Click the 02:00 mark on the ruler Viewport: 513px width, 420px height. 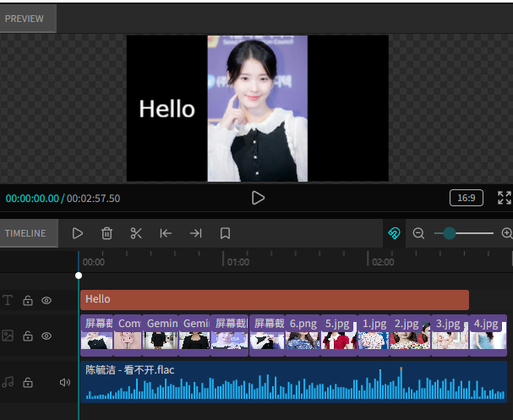point(383,262)
